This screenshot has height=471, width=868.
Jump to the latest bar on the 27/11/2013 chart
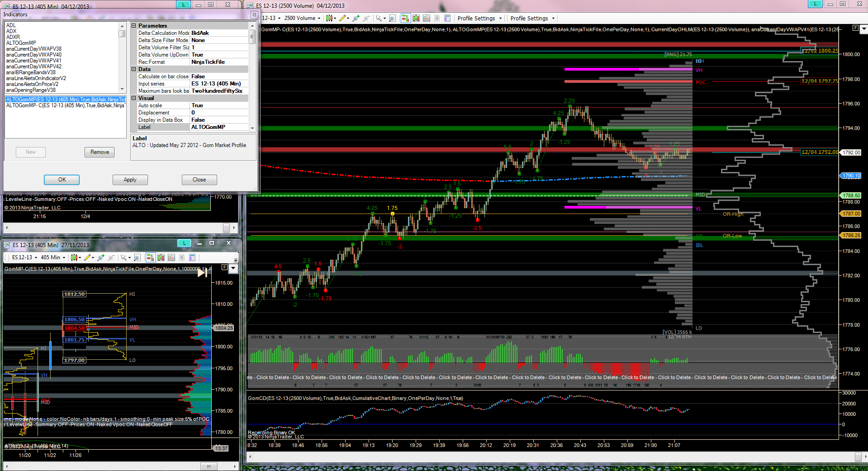(202, 272)
